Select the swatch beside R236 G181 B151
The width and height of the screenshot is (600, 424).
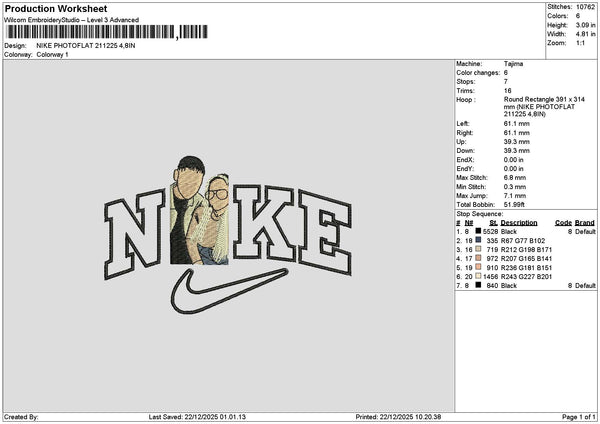click(478, 267)
